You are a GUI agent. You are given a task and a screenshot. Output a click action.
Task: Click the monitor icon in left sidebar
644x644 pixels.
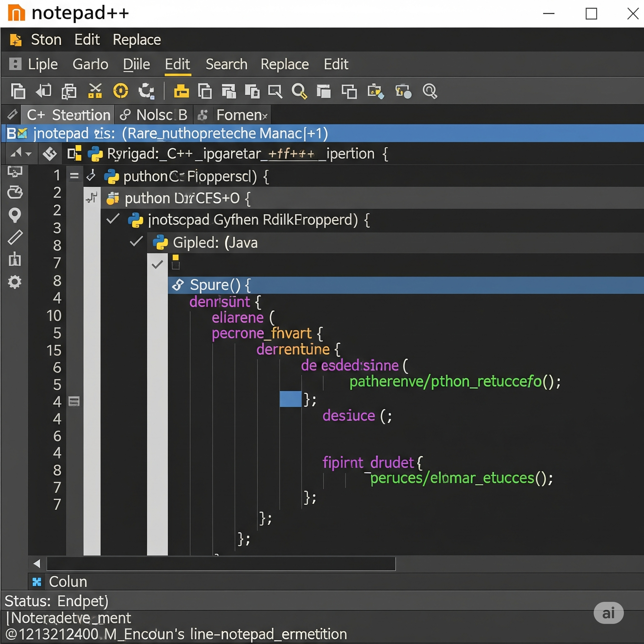[15, 171]
